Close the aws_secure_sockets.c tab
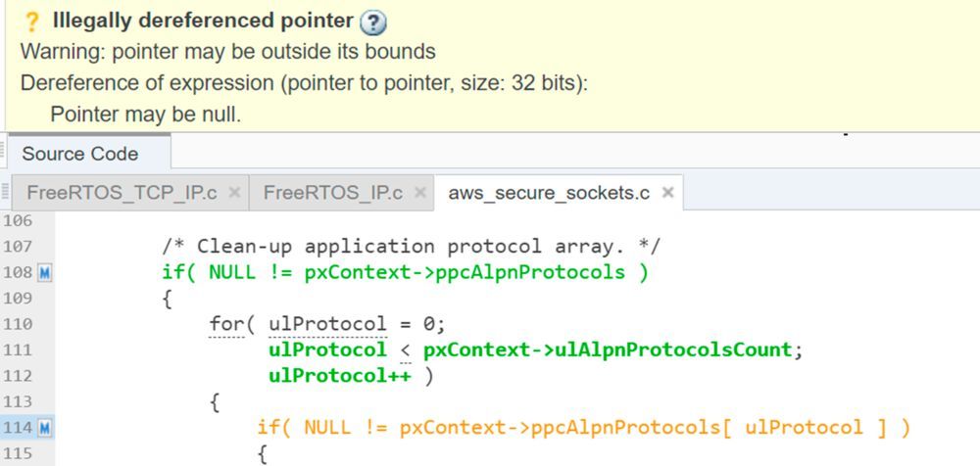 pos(667,193)
